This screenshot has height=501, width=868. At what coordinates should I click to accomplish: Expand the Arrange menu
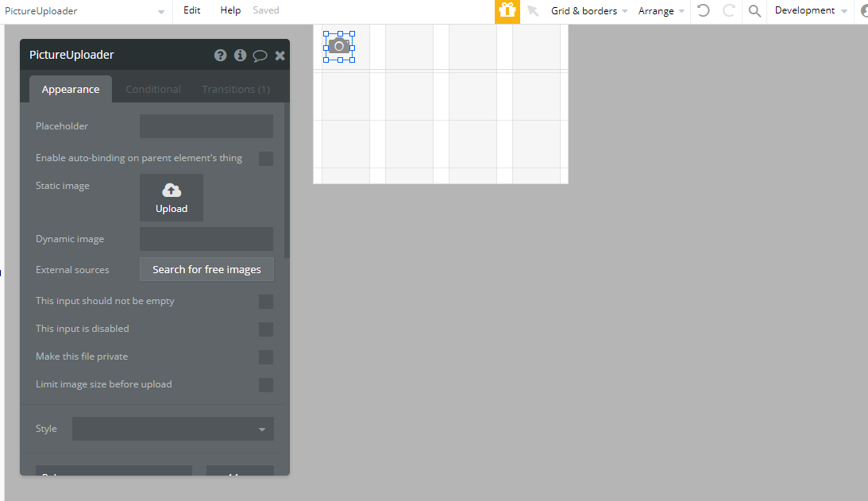pos(661,11)
